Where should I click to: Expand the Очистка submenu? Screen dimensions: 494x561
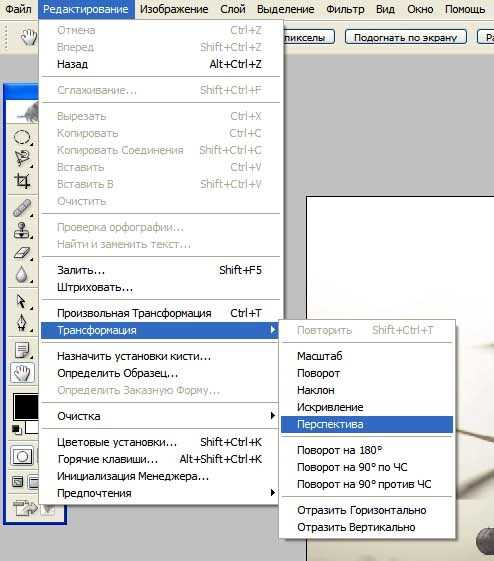click(160, 416)
